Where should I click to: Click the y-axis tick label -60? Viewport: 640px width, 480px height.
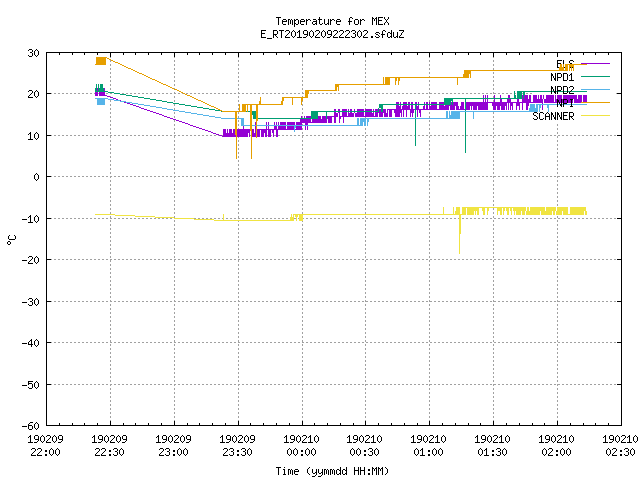pyautogui.click(x=31, y=426)
